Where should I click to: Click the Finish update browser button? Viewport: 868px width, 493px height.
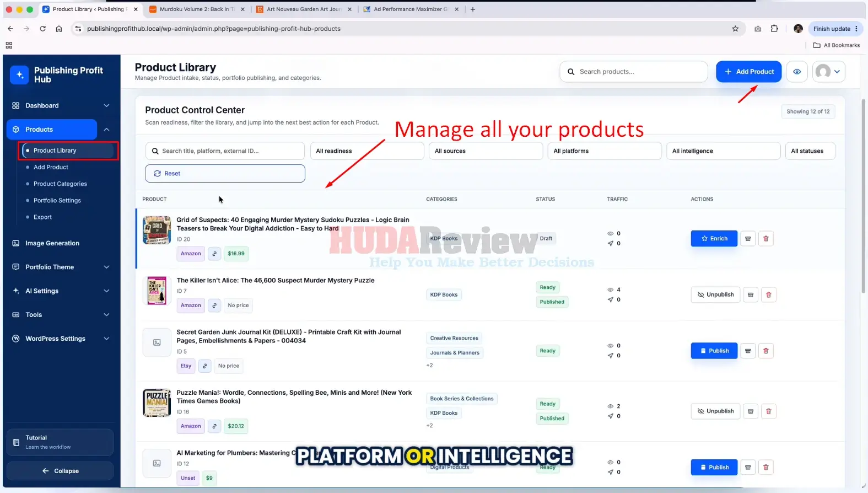[x=835, y=29]
